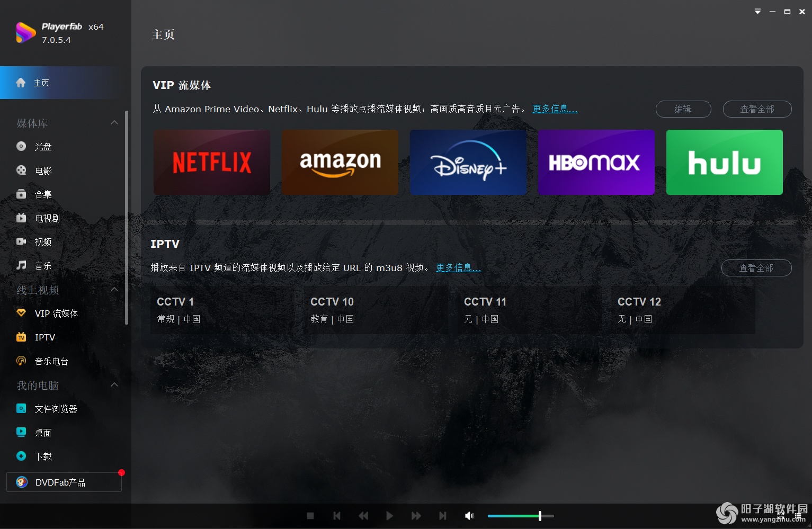Image resolution: width=812 pixels, height=529 pixels.
Task: Open the 音乐 (Music) library
Action: click(43, 266)
